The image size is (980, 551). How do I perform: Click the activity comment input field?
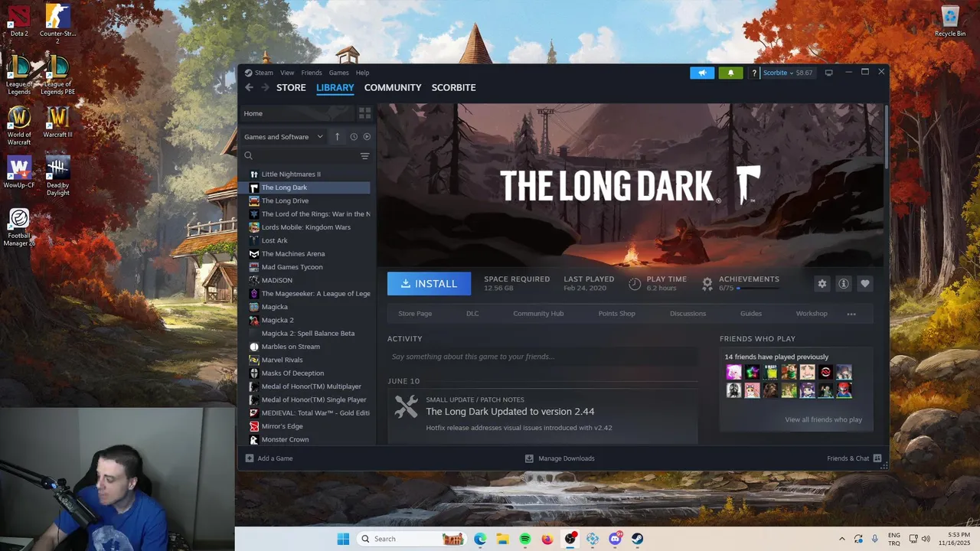pos(542,357)
